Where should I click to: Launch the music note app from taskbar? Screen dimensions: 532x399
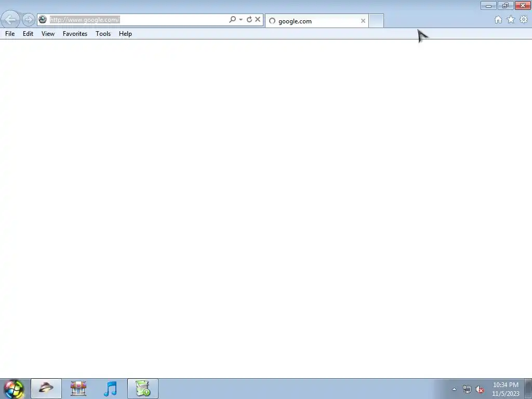coord(110,389)
